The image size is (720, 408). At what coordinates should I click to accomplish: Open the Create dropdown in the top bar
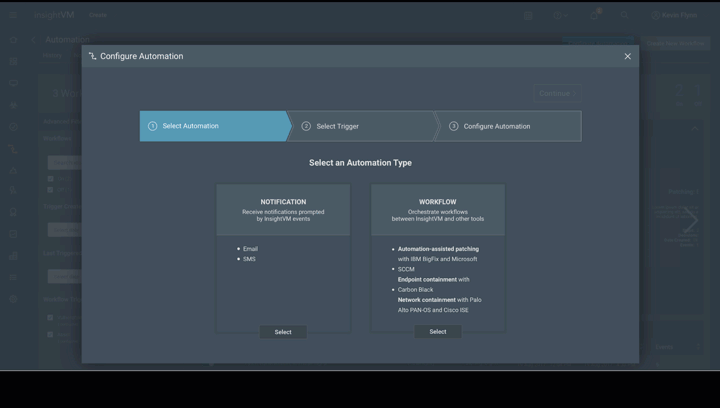(x=98, y=15)
